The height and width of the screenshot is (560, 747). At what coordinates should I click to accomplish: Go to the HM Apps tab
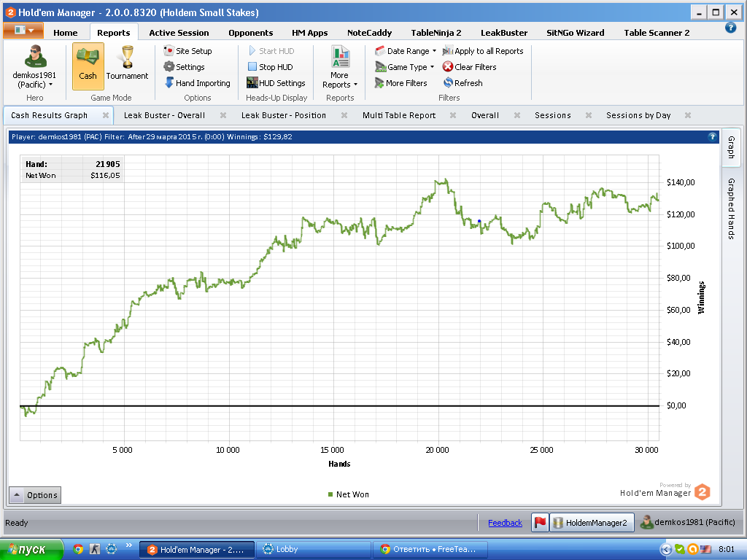coord(309,33)
